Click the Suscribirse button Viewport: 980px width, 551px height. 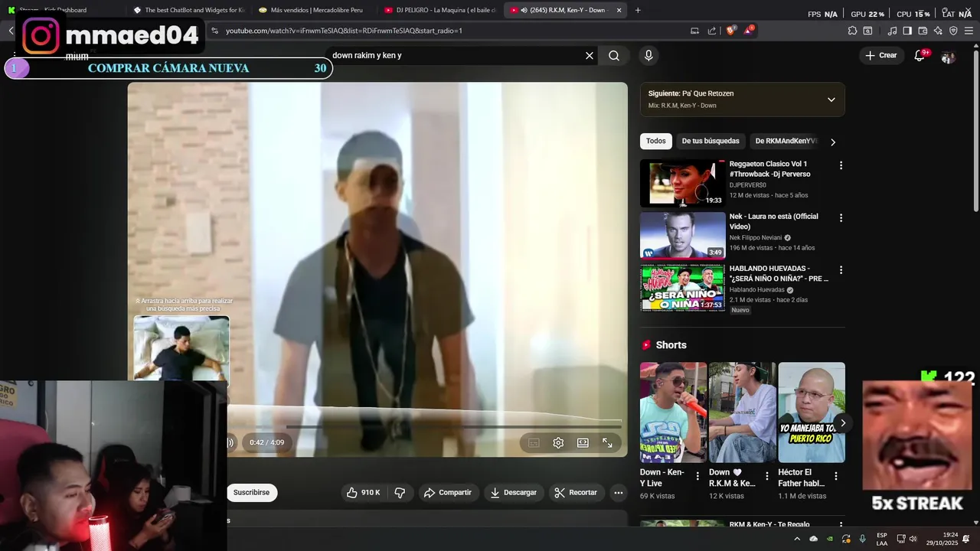(x=252, y=493)
